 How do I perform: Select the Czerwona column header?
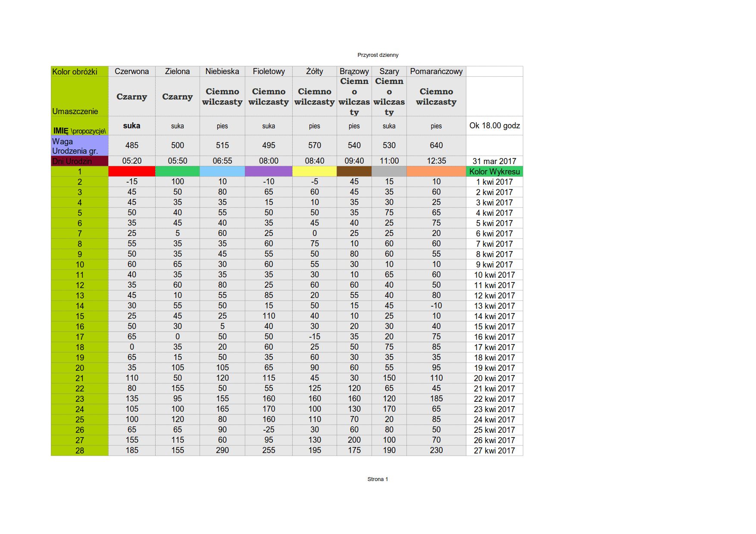(131, 71)
